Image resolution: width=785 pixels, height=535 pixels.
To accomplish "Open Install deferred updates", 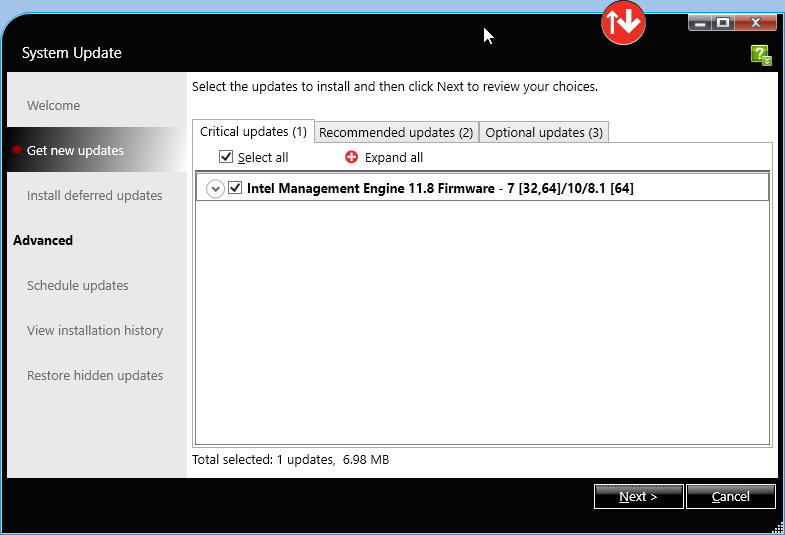I will click(95, 196).
